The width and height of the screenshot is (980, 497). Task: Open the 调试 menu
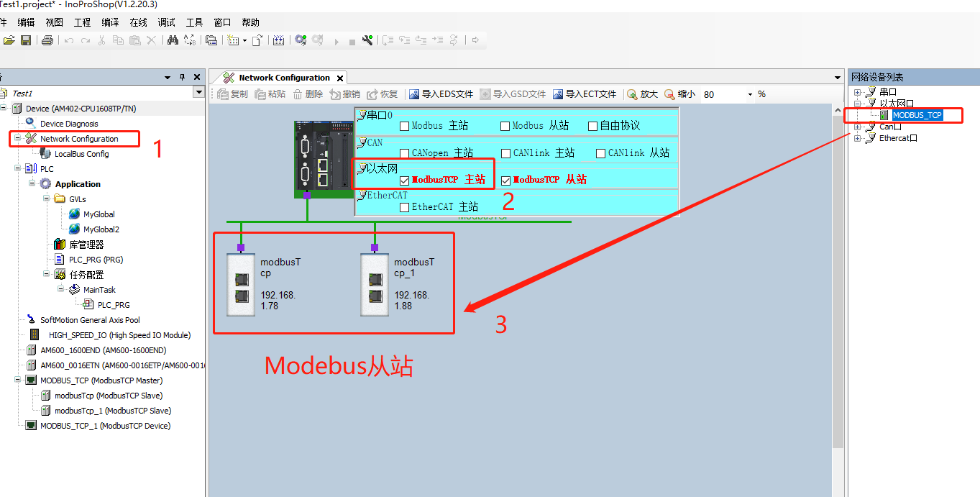166,22
